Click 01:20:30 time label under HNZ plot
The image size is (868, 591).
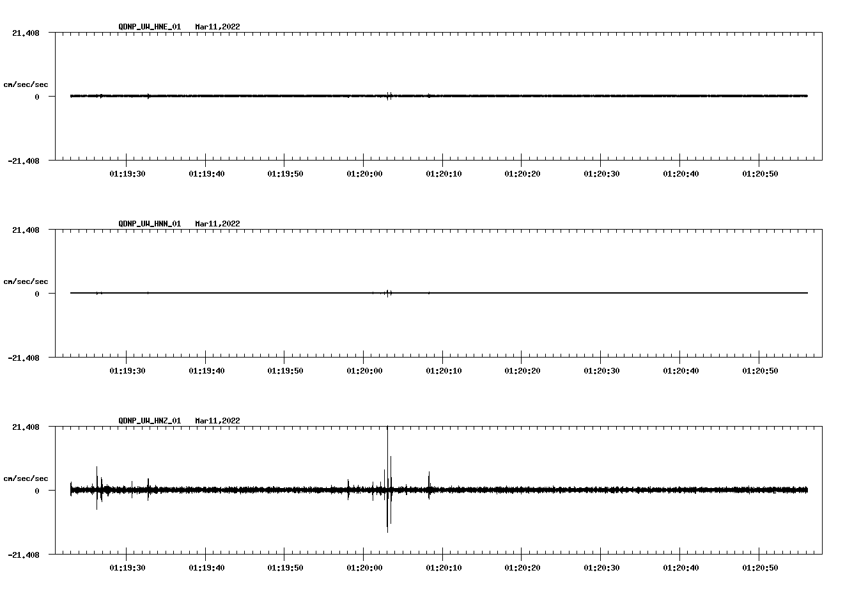click(x=601, y=568)
